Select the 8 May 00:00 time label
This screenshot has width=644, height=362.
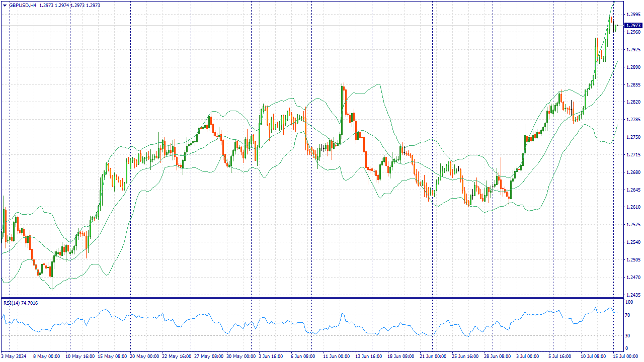coord(47,356)
